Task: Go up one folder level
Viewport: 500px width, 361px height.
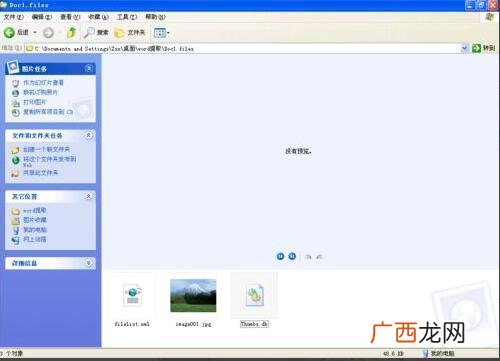Action: (x=71, y=32)
